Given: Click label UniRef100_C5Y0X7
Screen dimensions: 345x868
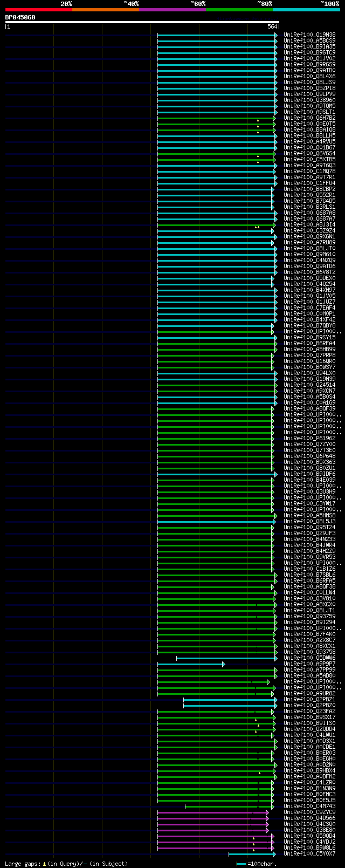Looking at the screenshot, I should coord(309,854).
